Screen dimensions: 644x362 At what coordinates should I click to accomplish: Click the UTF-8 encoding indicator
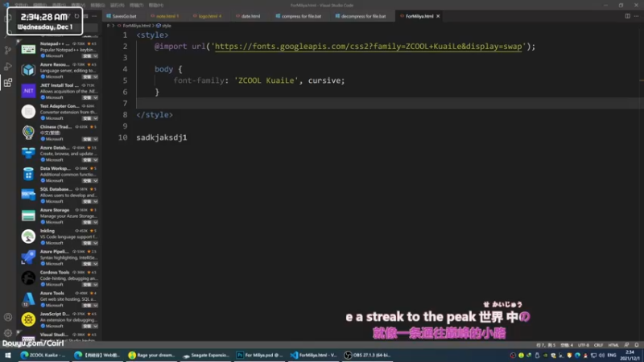(x=583, y=345)
